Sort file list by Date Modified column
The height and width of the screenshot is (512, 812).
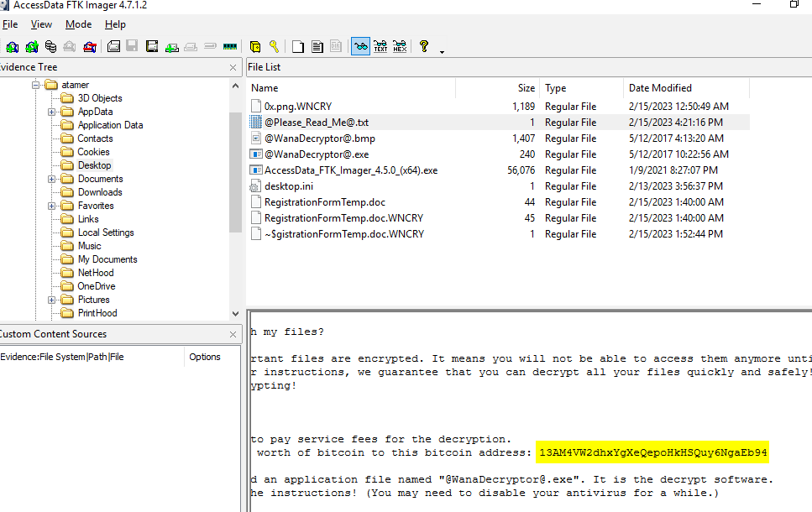click(x=660, y=88)
